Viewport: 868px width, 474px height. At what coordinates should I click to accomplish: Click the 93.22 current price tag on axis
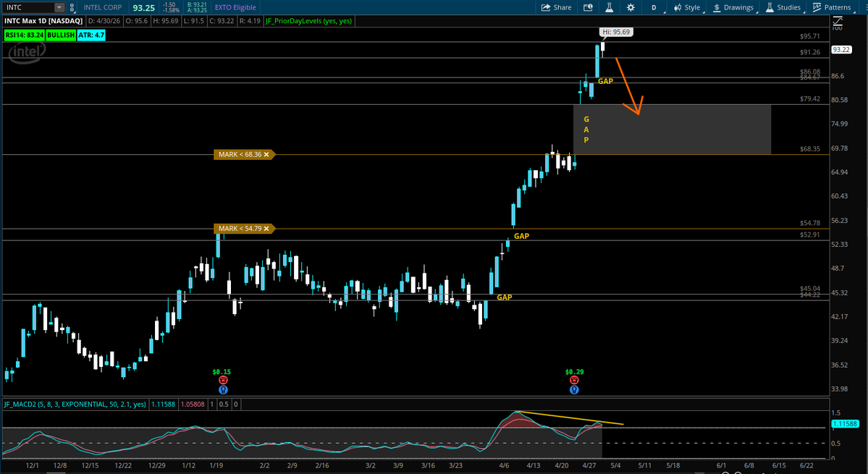click(841, 50)
